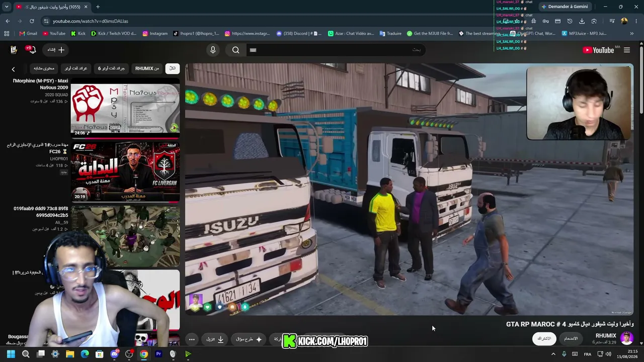Click Demander à Gemini button
The width and height of the screenshot is (644, 362).
(x=565, y=7)
